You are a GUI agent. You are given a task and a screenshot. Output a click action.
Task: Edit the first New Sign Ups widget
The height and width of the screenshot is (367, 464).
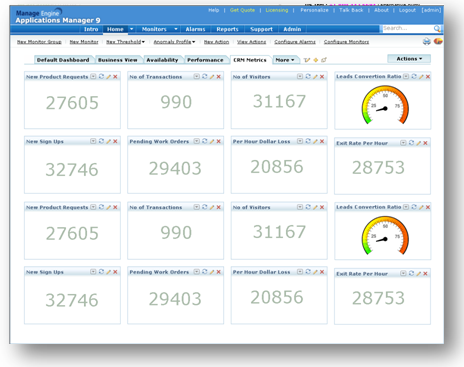109,141
